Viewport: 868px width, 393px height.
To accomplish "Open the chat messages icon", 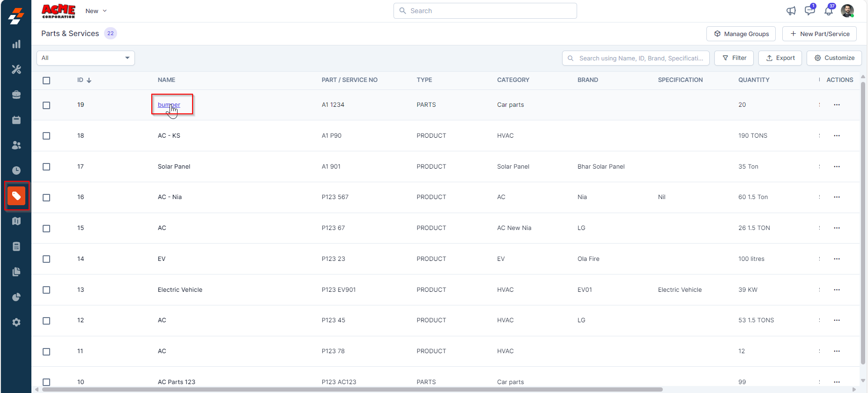I will pos(809,11).
